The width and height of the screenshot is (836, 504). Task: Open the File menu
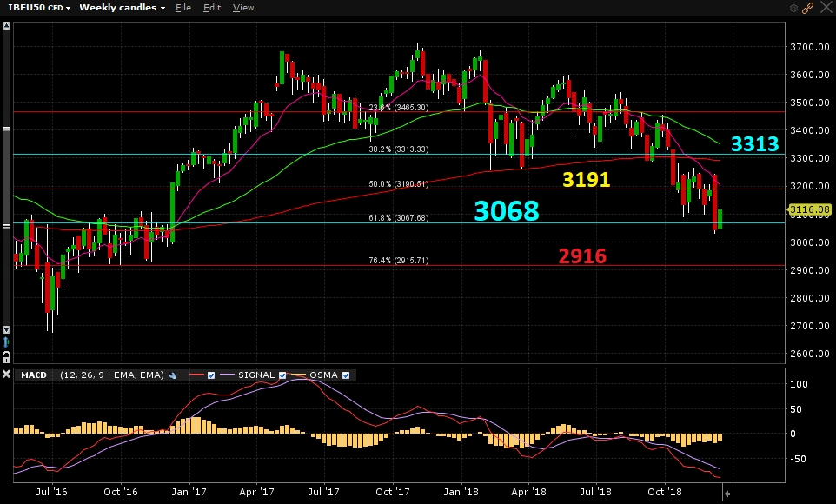tap(182, 8)
